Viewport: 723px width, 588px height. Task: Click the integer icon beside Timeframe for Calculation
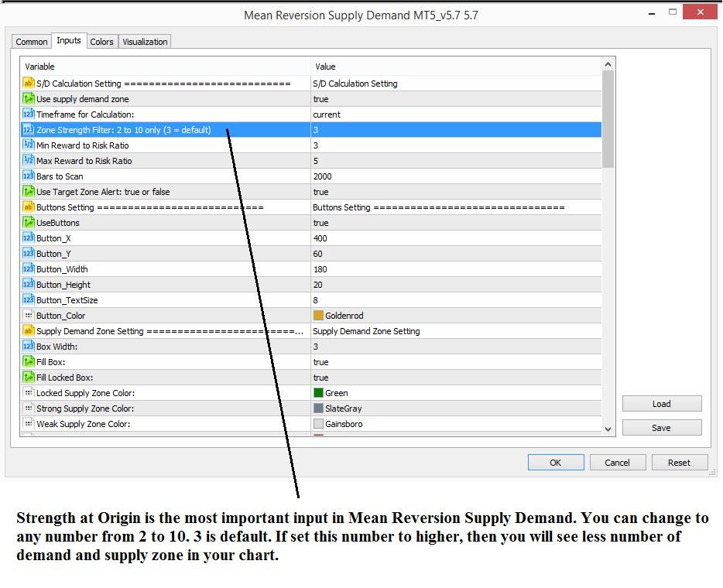click(29, 115)
